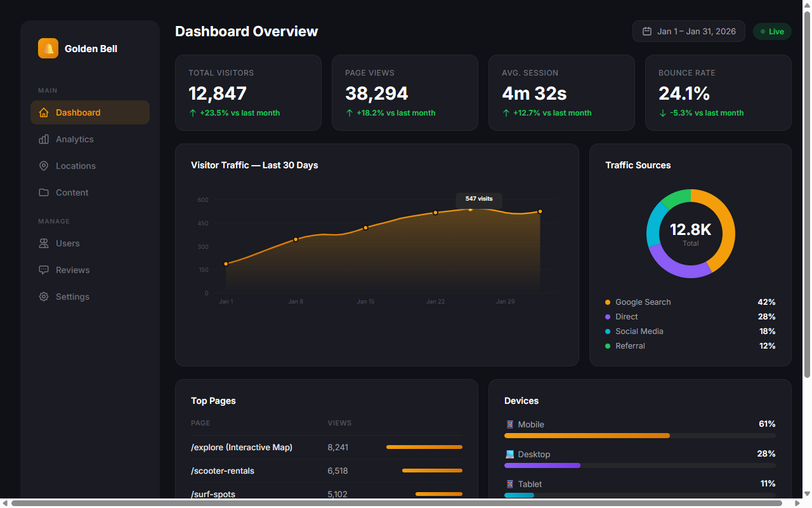This screenshot has width=812, height=508.
Task: Click the calendar icon in the date picker
Action: [x=646, y=30]
